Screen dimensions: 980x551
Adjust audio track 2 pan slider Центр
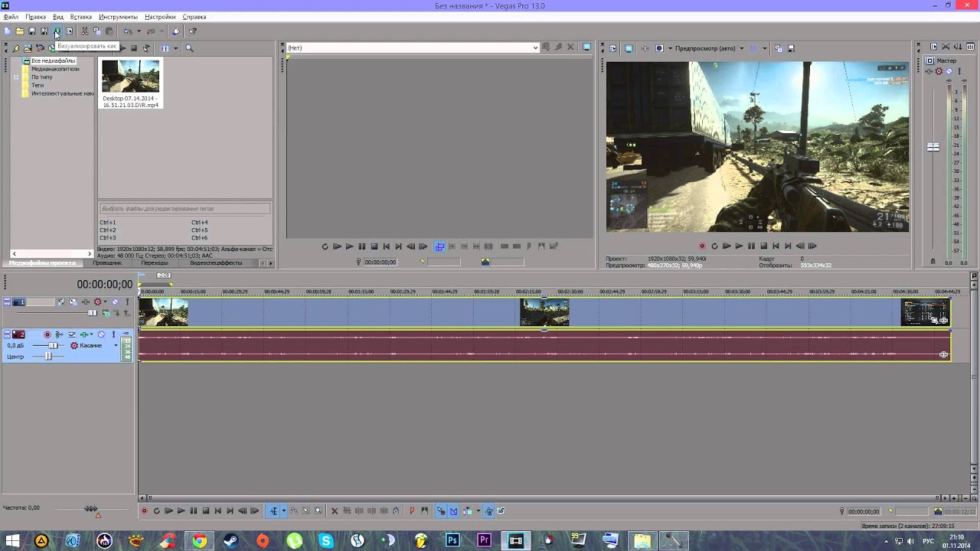tap(48, 357)
